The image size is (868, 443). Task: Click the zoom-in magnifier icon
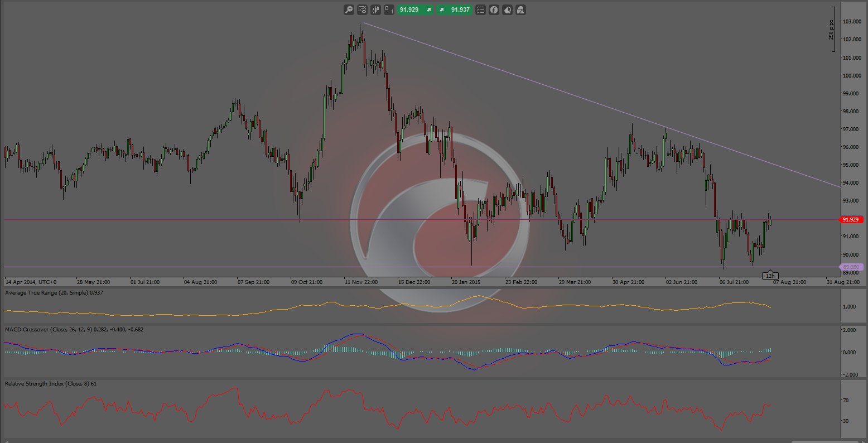click(x=349, y=9)
